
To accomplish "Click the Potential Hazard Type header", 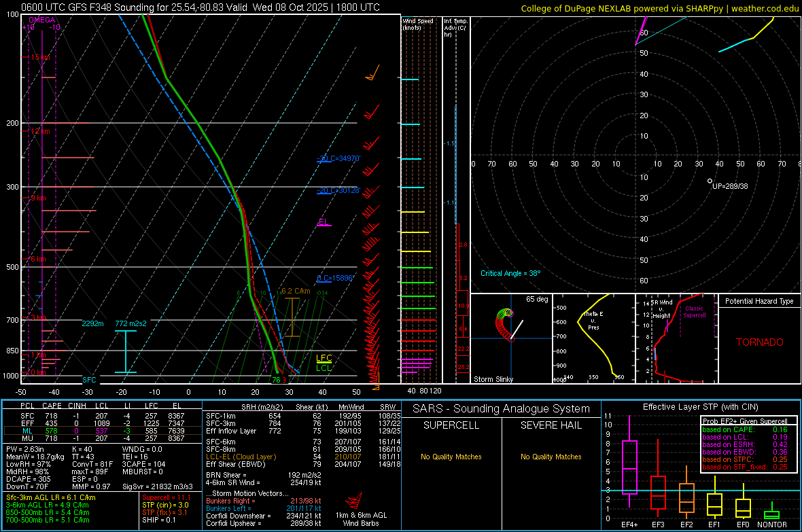I will [759, 301].
